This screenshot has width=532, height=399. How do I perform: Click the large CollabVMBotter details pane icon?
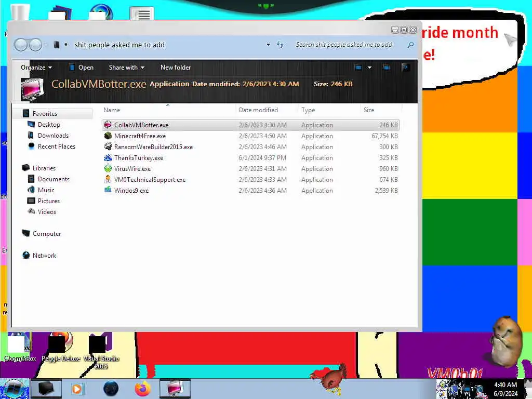[x=32, y=89]
